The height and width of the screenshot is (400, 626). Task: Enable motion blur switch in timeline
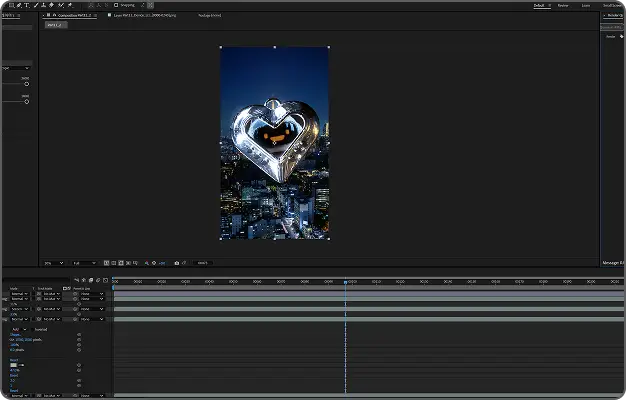[x=98, y=280]
